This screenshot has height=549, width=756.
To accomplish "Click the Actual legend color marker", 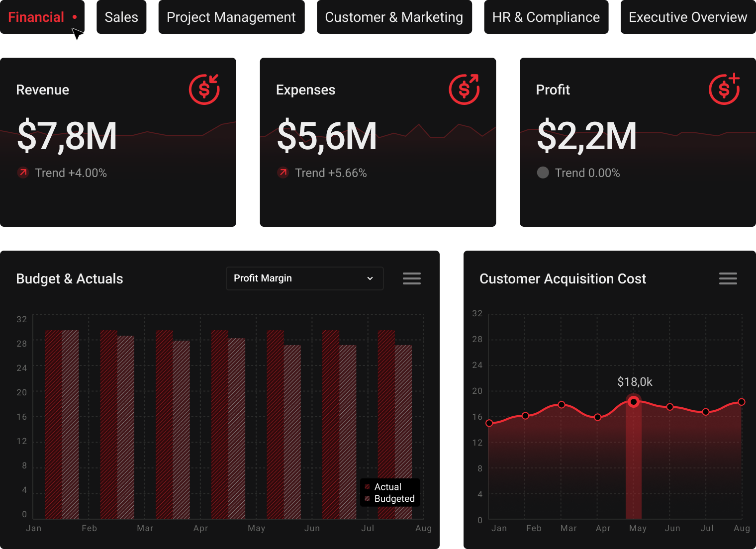I will tap(367, 487).
